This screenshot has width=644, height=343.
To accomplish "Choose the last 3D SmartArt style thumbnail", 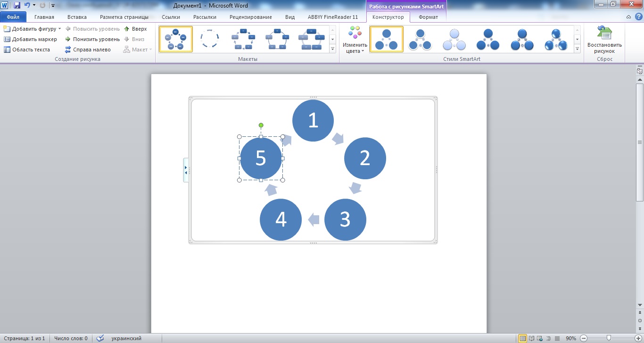I will point(556,39).
